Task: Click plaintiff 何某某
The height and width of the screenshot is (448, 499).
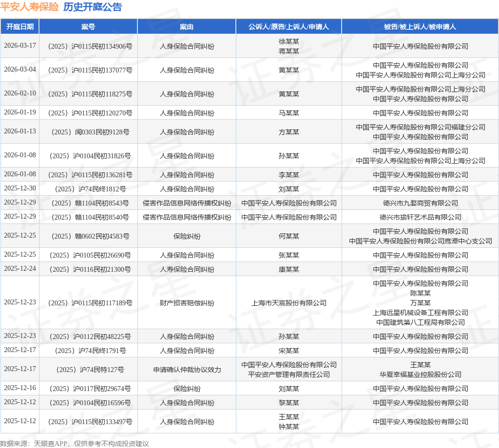Action: click(288, 236)
